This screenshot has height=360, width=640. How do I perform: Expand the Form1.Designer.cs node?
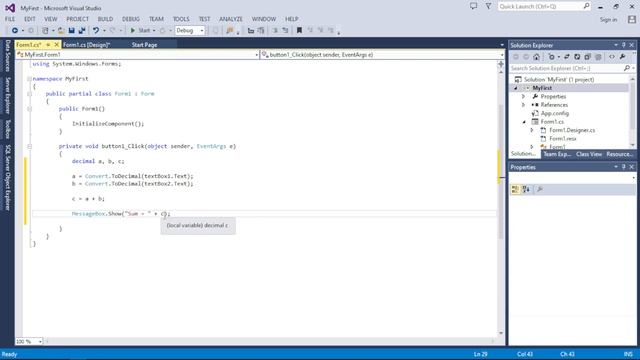click(x=532, y=130)
